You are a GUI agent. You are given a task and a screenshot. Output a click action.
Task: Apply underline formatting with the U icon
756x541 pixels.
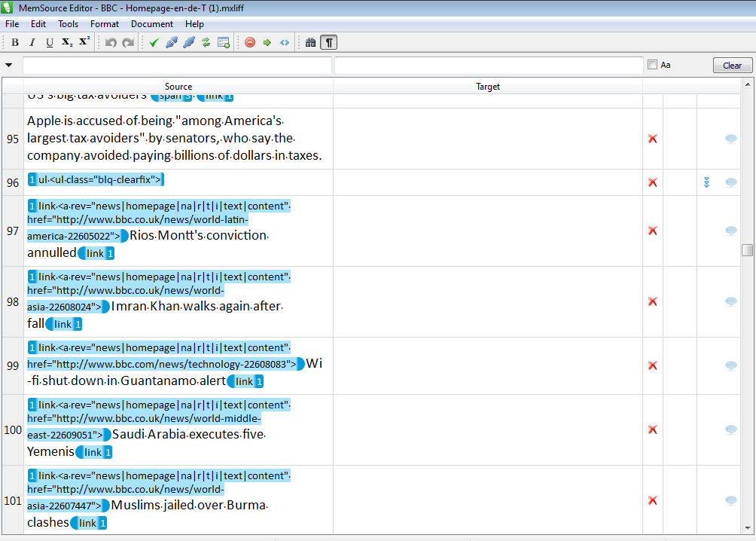pos(50,42)
